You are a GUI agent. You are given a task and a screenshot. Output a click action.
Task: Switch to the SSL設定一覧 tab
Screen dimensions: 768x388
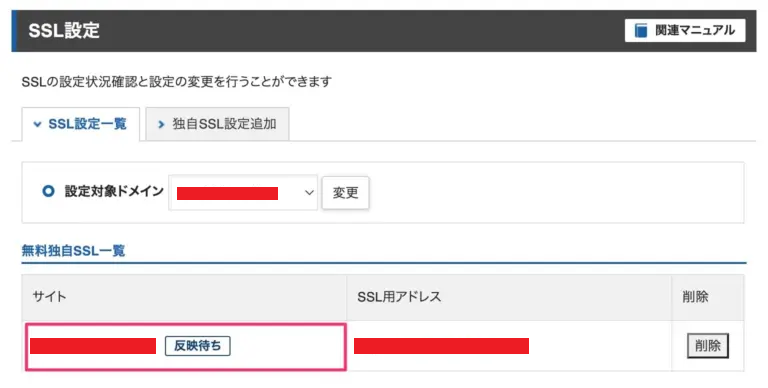(81, 124)
